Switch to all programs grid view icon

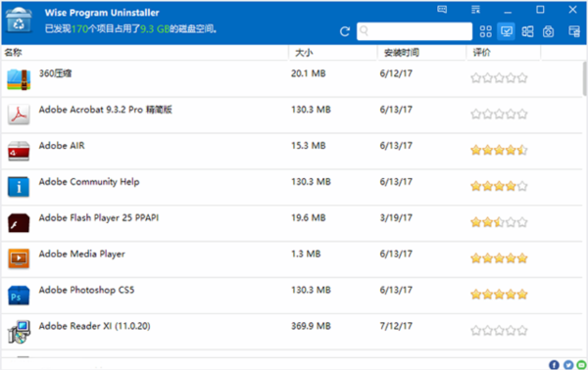point(485,31)
